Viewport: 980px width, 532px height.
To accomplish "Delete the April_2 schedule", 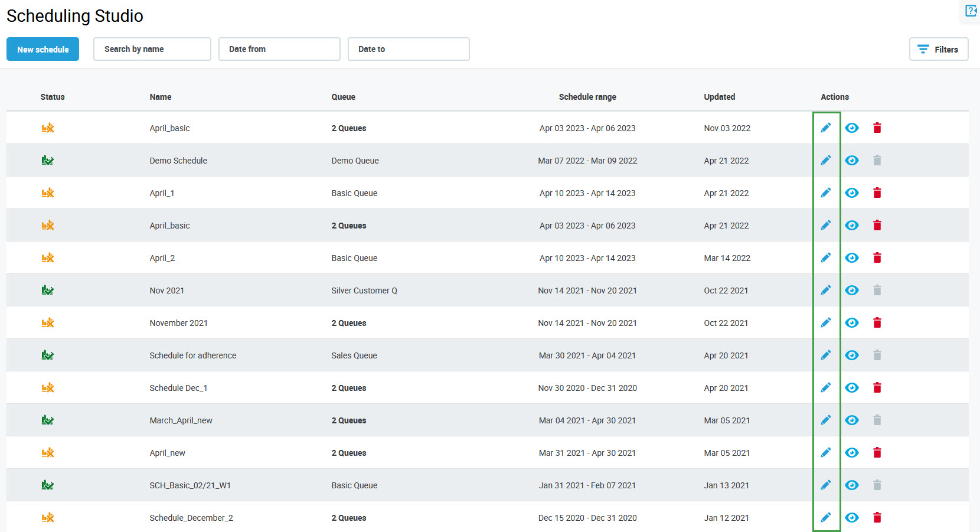I will coord(877,258).
